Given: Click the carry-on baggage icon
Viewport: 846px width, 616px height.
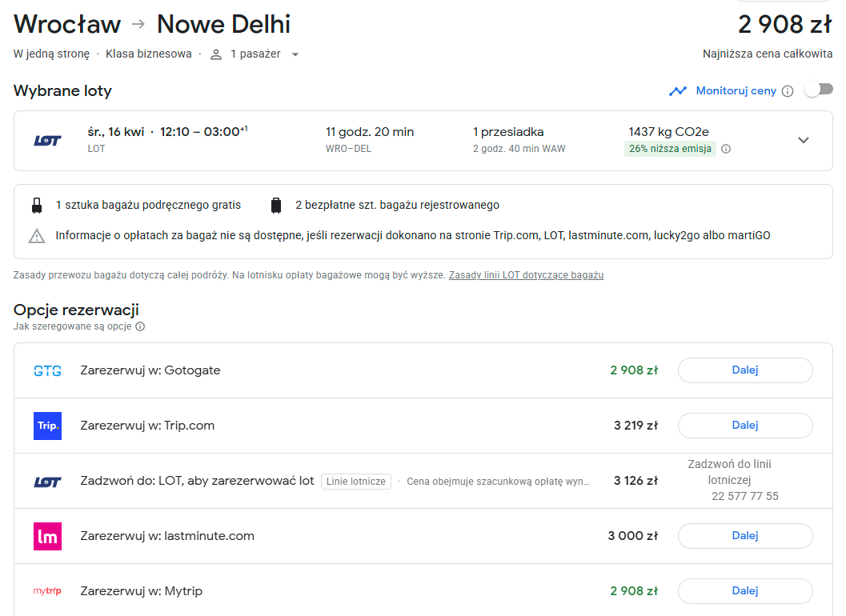Looking at the screenshot, I should point(37,206).
